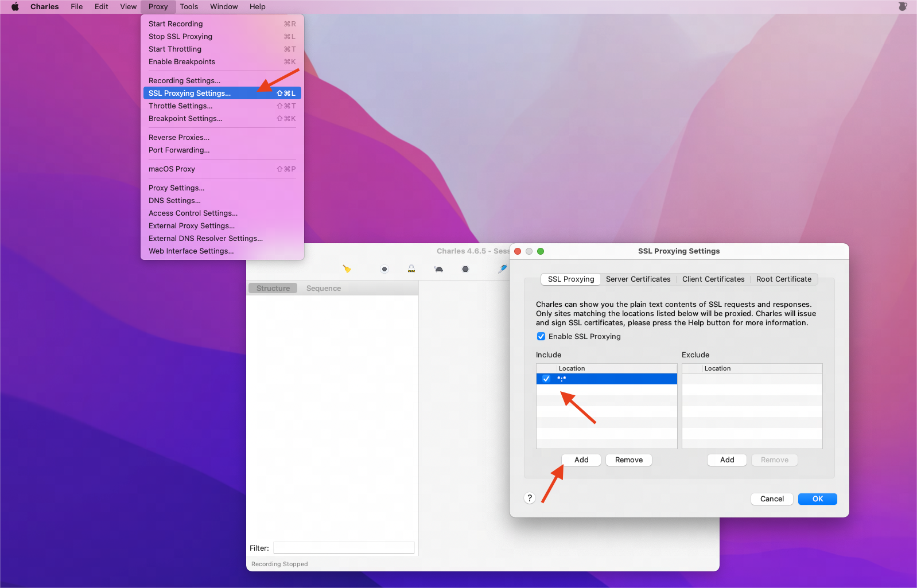
Task: Select SSL Proxying Settings... menu item
Action: [x=222, y=94]
